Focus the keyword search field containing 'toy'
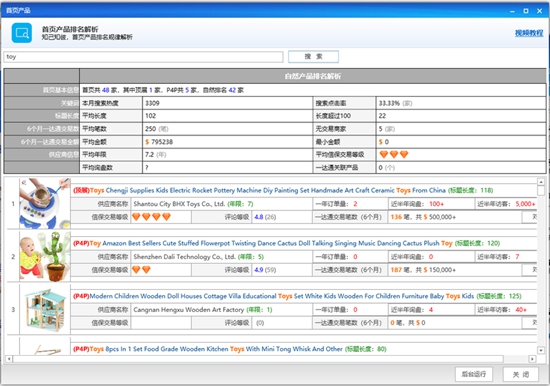The image size is (550, 386). (x=143, y=57)
